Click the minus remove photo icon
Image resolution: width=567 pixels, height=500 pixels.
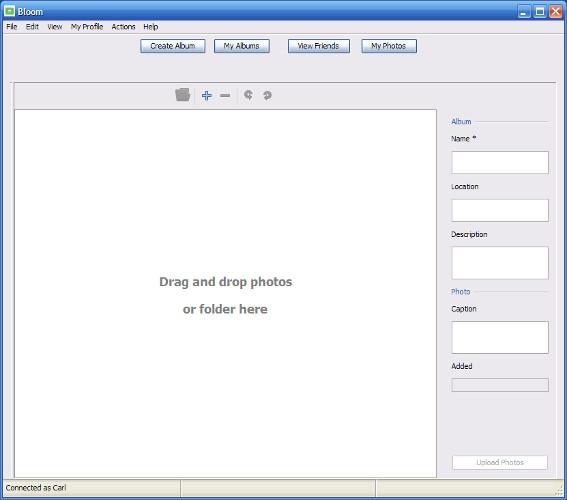click(x=225, y=95)
